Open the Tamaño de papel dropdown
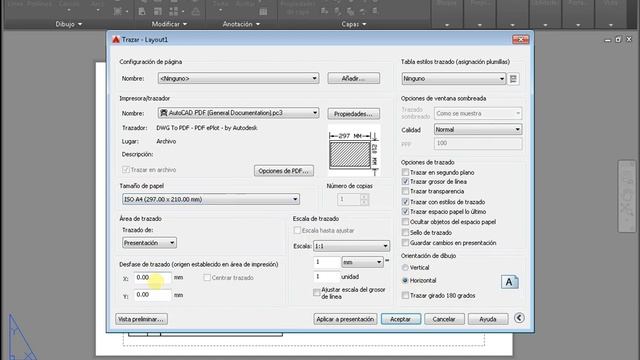This screenshot has width=640, height=360. pos(211,199)
